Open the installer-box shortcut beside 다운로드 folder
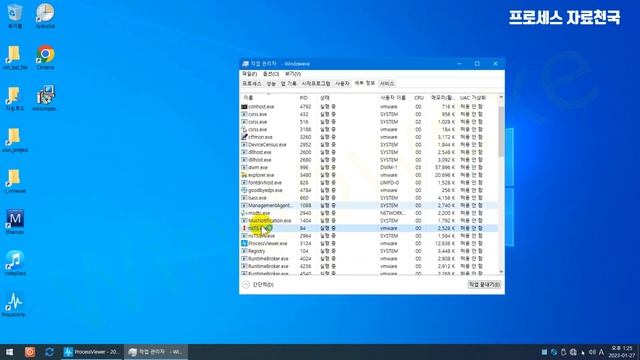Screen dimensions: 640x360 pyautogui.click(x=45, y=98)
